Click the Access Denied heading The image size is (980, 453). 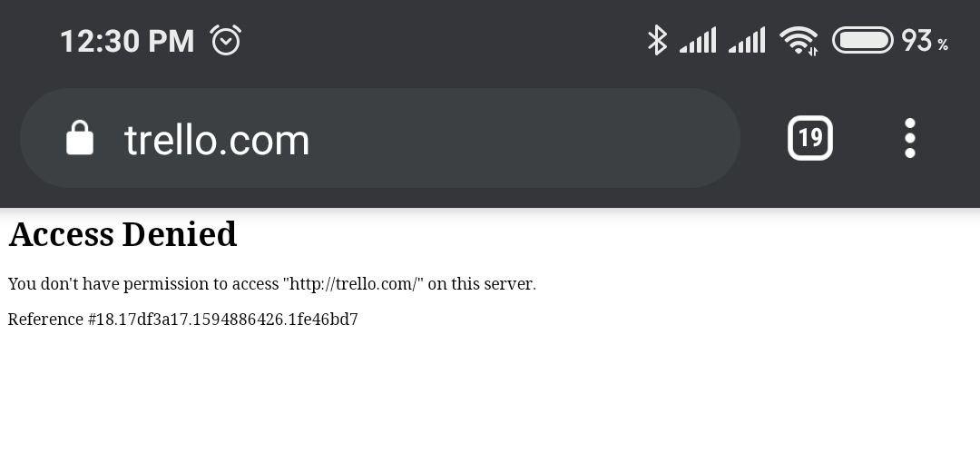pos(122,234)
